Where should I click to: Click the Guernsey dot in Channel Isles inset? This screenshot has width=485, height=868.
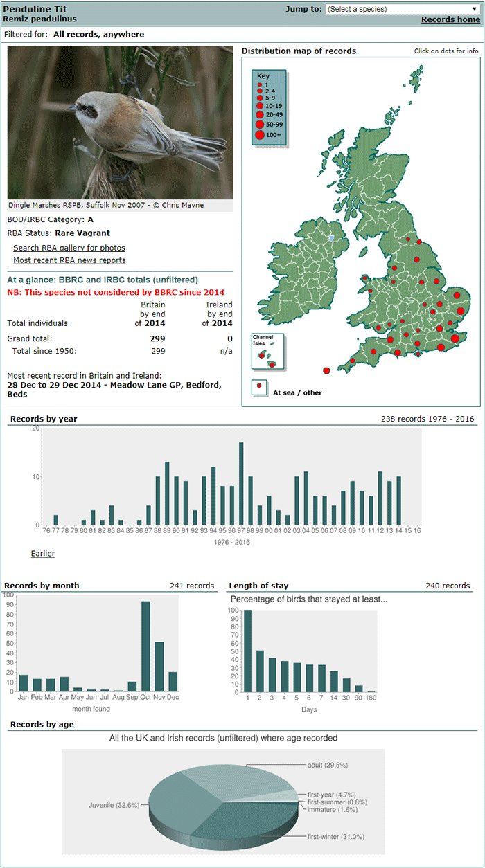tap(261, 355)
